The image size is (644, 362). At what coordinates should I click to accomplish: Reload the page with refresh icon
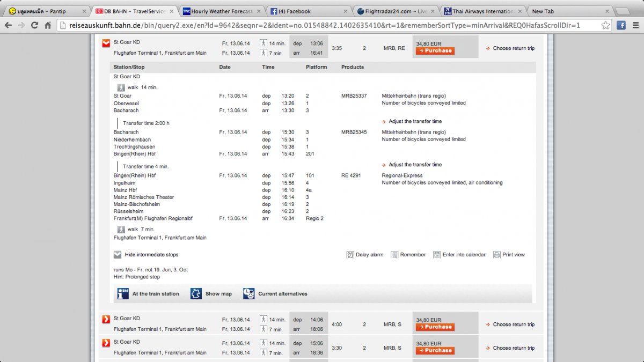tap(35, 25)
